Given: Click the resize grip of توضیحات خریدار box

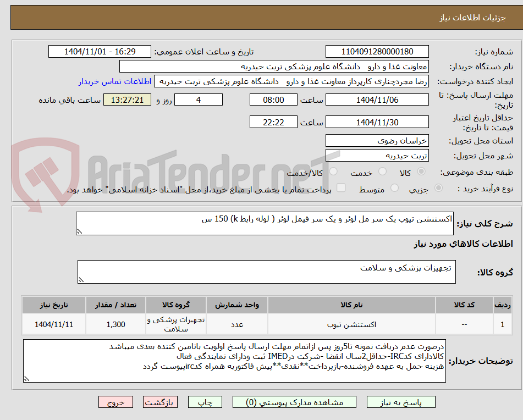Looking at the screenshot, I should [x=27, y=379].
